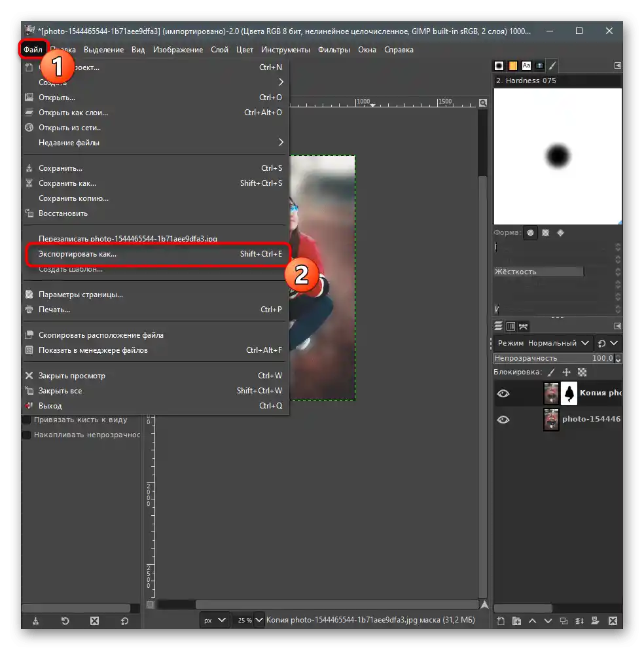Image resolution: width=644 pixels, height=650 pixels.
Task: Enable Привязать кисть к виду checkbox
Action: coord(27,420)
